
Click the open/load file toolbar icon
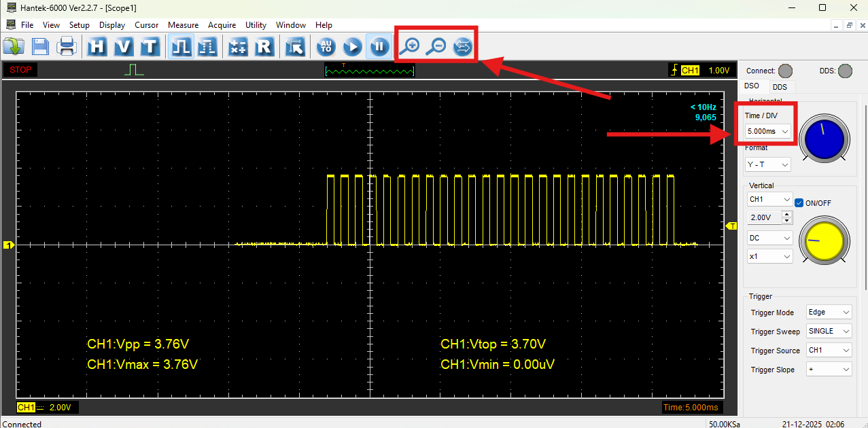[13, 47]
